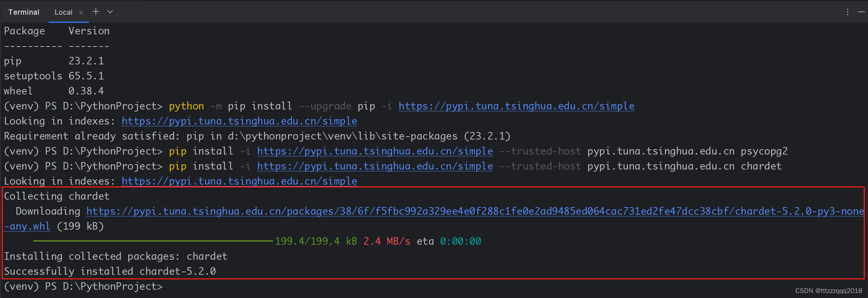The height and width of the screenshot is (298, 868).
Task: Open the terminal options kebab menu
Action: pos(847,12)
